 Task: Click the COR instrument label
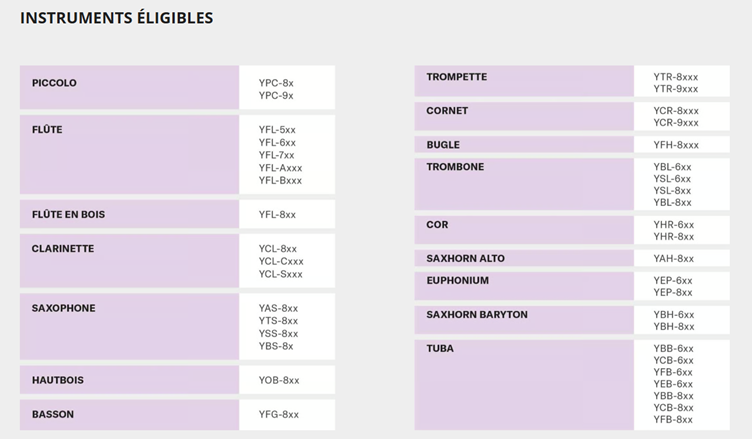[437, 225]
